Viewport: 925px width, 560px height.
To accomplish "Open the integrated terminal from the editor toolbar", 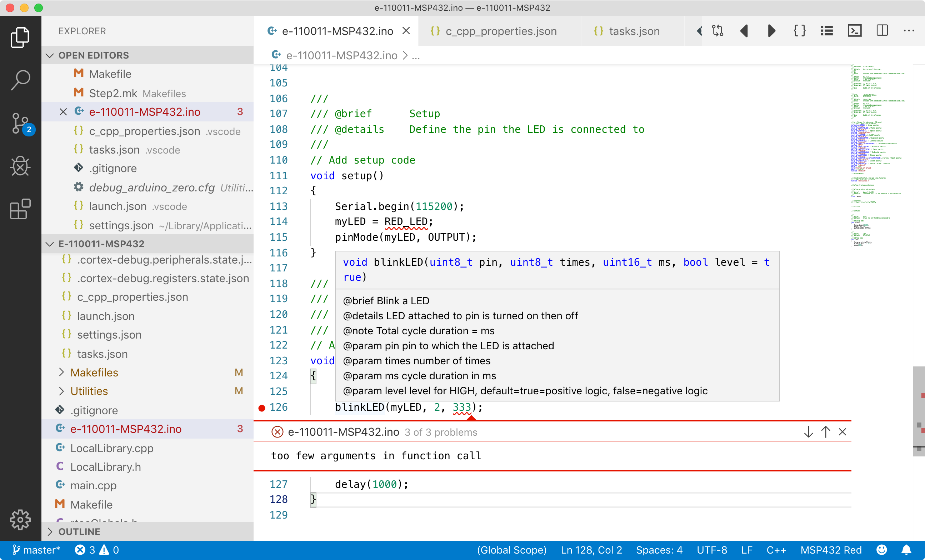I will coord(854,31).
